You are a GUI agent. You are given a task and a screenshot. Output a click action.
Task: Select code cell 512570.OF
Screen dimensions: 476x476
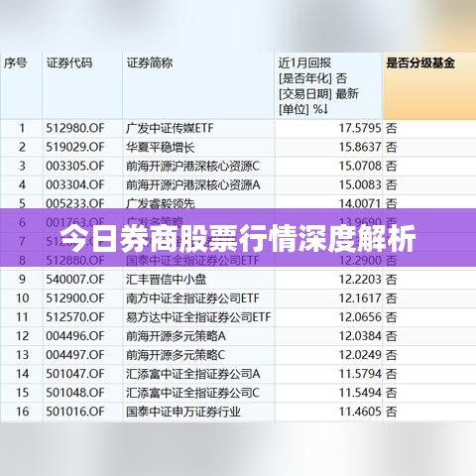75,317
